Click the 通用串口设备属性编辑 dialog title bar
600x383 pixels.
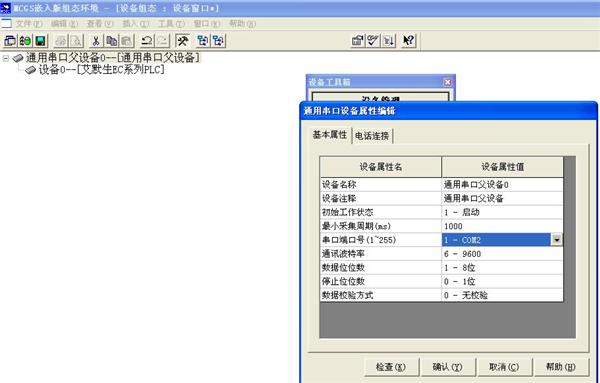pyautogui.click(x=448, y=111)
